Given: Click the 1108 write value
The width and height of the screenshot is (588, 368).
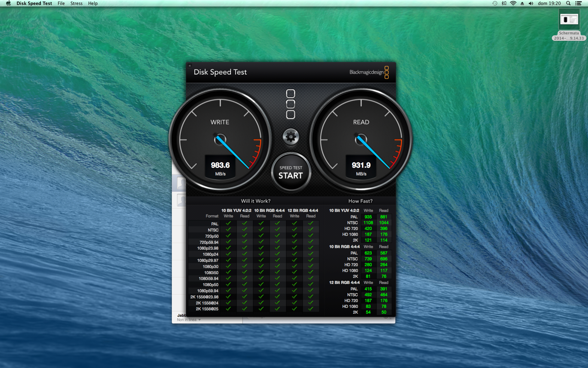Looking at the screenshot, I should [x=368, y=223].
